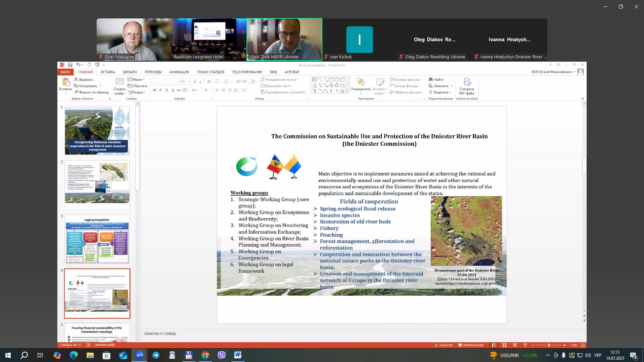Select the rectangle shape in shapes gallery
The image size is (644, 362).
tap(331, 80)
